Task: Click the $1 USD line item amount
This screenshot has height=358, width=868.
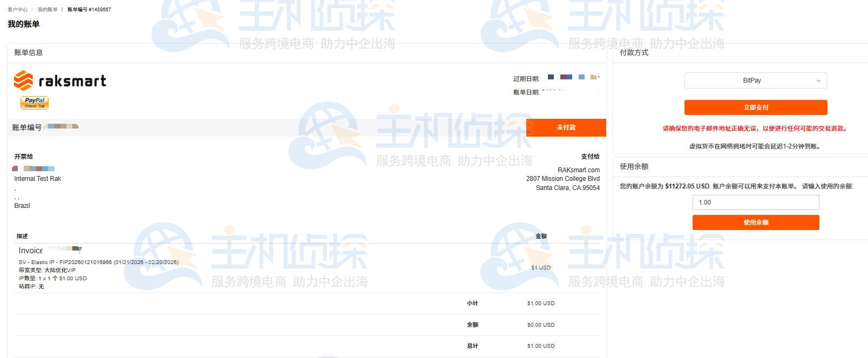Action: click(x=541, y=268)
